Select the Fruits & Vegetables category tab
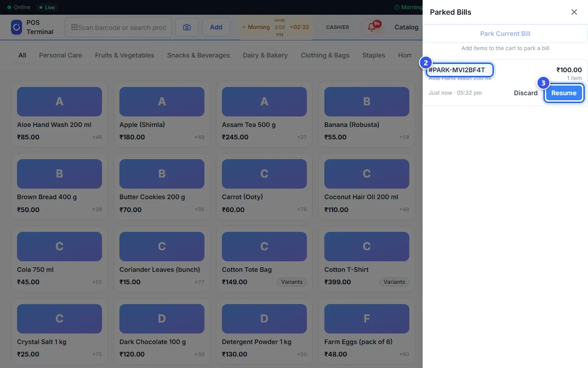Image resolution: width=588 pixels, height=368 pixels. pyautogui.click(x=124, y=55)
